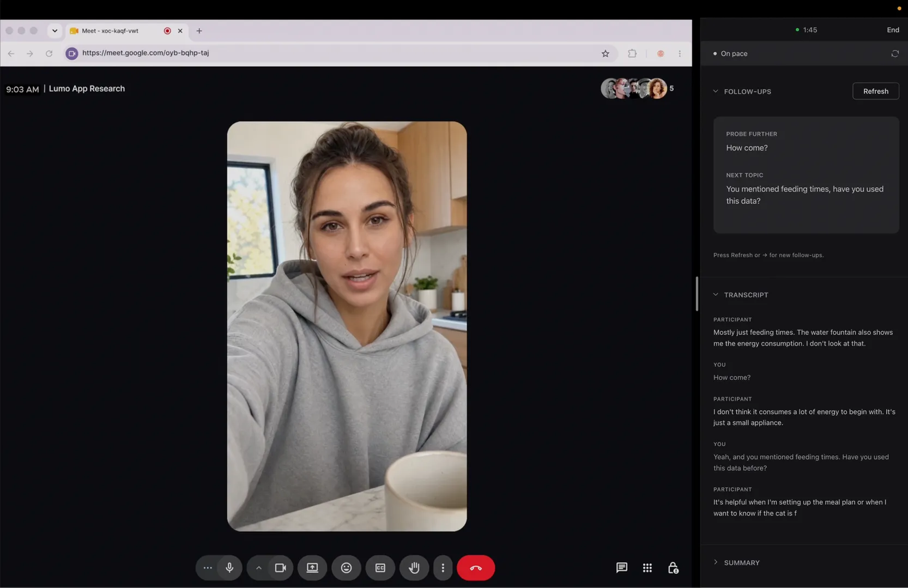
Task: Open audio options with the three-dots button beside the mic
Action: 207,568
